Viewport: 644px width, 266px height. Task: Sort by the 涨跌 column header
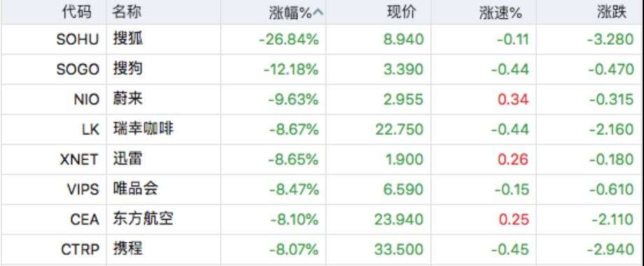click(x=612, y=12)
